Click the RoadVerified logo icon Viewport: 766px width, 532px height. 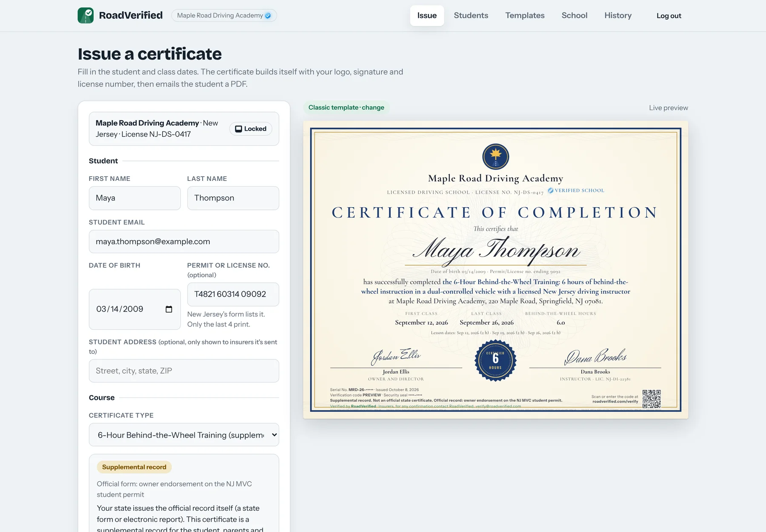point(86,15)
